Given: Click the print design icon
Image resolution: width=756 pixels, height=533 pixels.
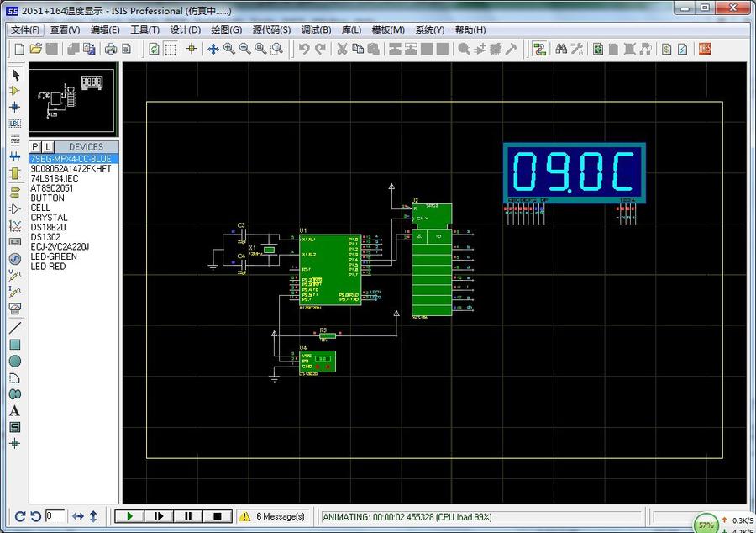Looking at the screenshot, I should 111,50.
